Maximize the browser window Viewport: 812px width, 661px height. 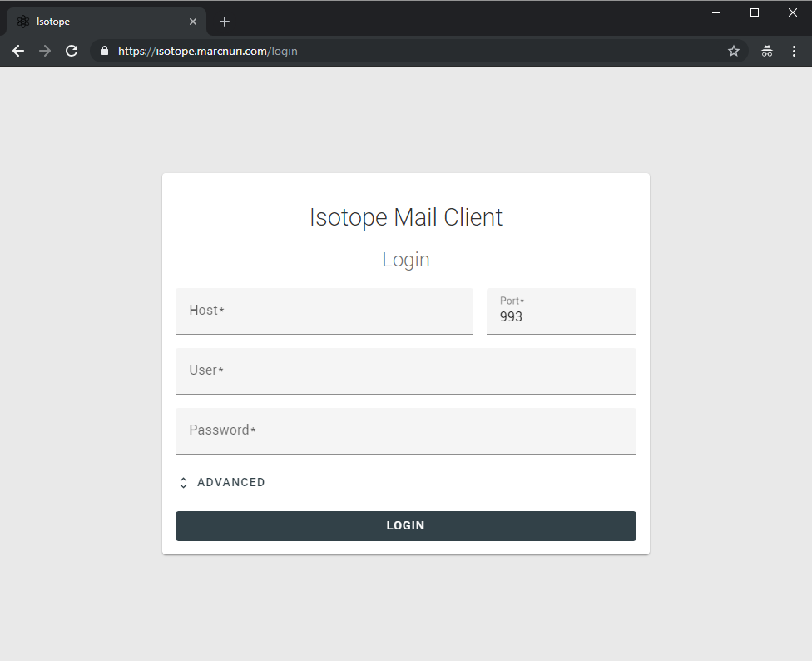755,12
